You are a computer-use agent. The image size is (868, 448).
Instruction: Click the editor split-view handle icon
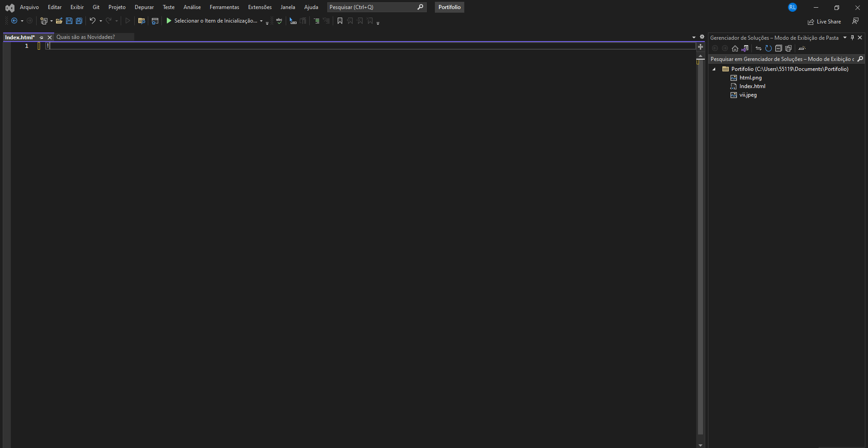pos(701,47)
